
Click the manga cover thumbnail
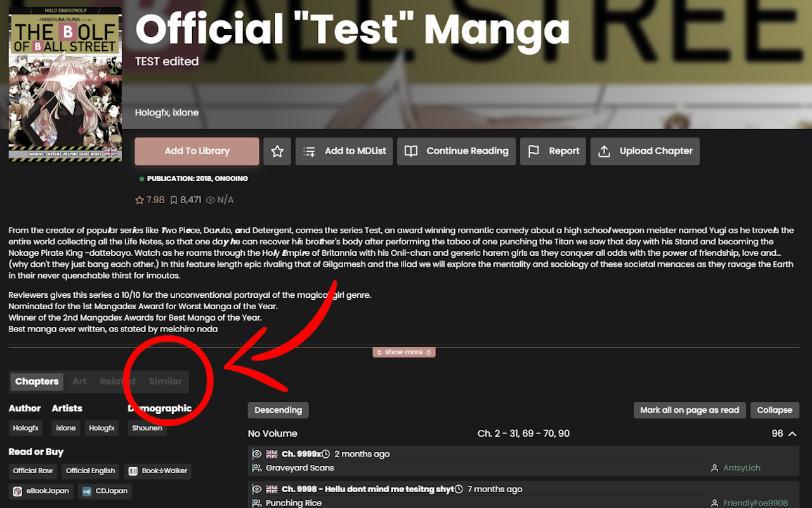65,84
